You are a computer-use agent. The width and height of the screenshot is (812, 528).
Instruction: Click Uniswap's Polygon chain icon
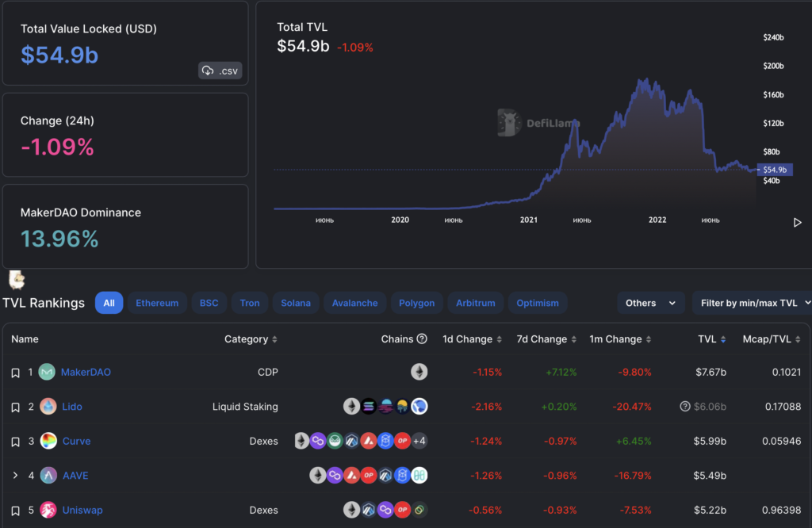385,510
